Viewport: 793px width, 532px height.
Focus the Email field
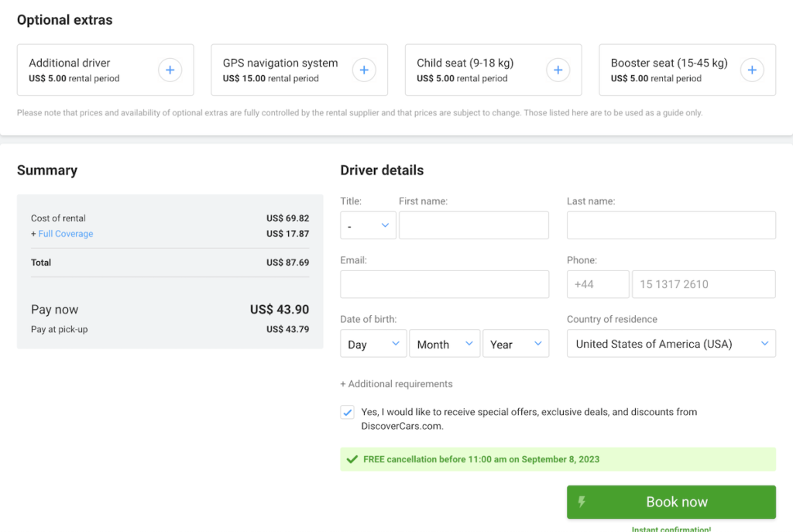pos(445,284)
